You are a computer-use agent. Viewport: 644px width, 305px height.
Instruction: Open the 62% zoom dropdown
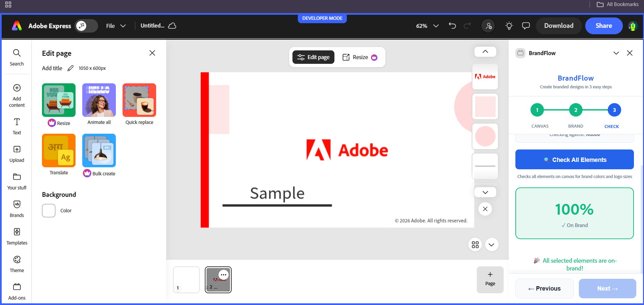tap(427, 26)
